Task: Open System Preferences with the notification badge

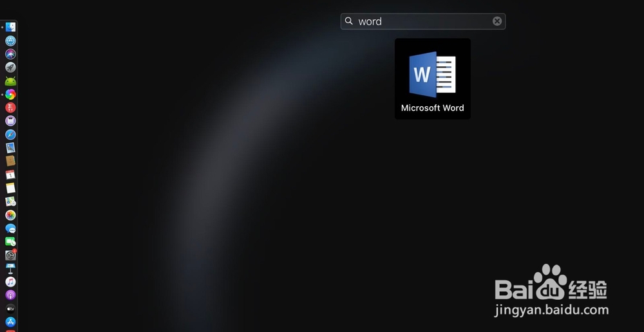Action: (11, 255)
